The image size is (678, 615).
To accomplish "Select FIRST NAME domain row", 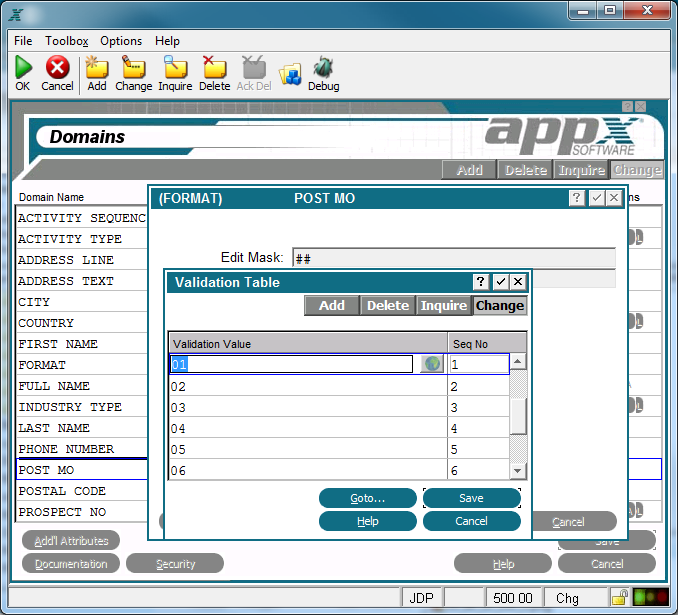I will coord(82,343).
